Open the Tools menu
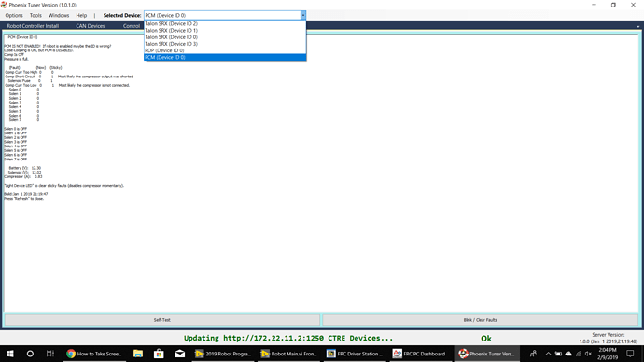644x362 pixels. [35, 15]
